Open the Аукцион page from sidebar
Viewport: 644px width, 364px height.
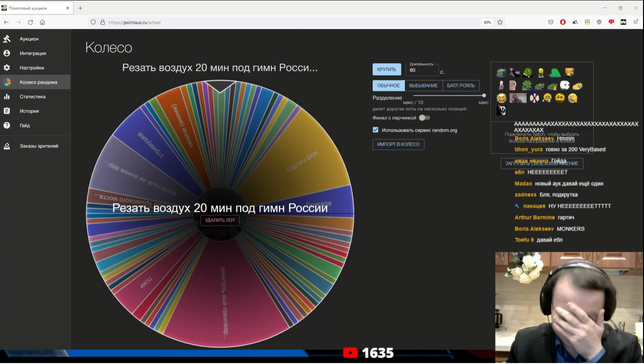pyautogui.click(x=29, y=39)
